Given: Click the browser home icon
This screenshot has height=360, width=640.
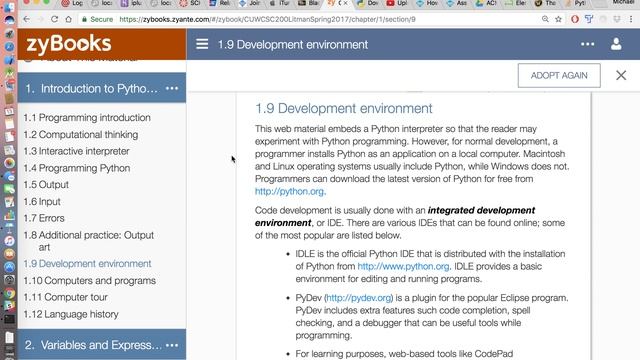Looking at the screenshot, I should tap(68, 19).
